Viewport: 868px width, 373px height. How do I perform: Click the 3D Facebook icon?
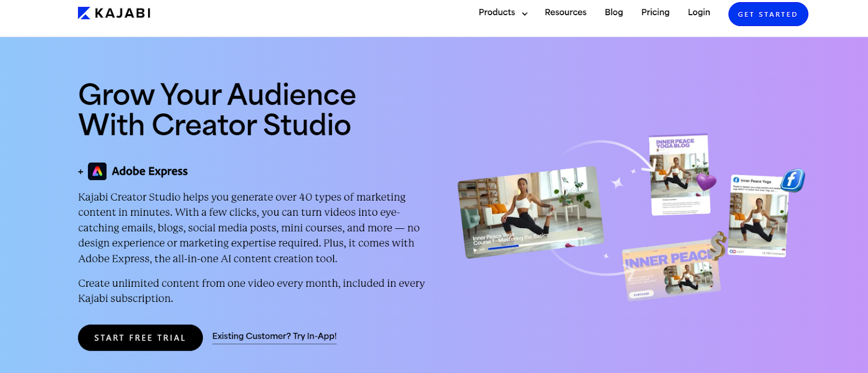click(x=793, y=180)
